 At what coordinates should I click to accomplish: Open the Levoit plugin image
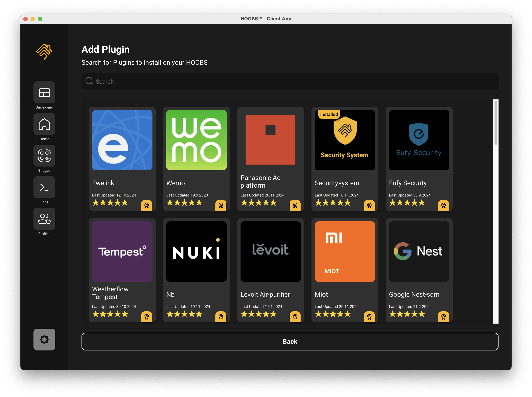[271, 252]
